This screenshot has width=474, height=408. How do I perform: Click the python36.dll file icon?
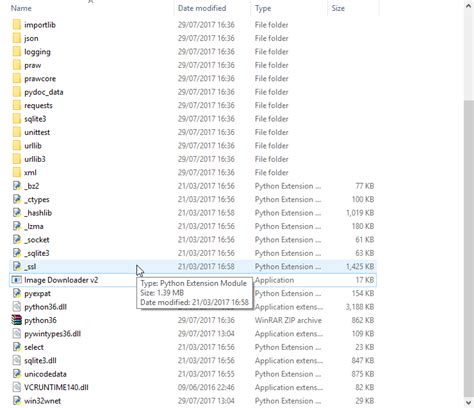(x=17, y=307)
